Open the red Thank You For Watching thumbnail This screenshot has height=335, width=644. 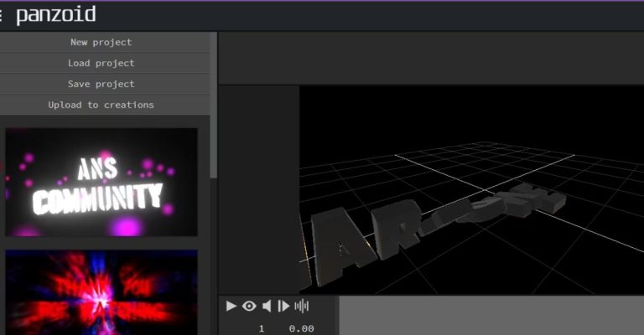pos(101,292)
